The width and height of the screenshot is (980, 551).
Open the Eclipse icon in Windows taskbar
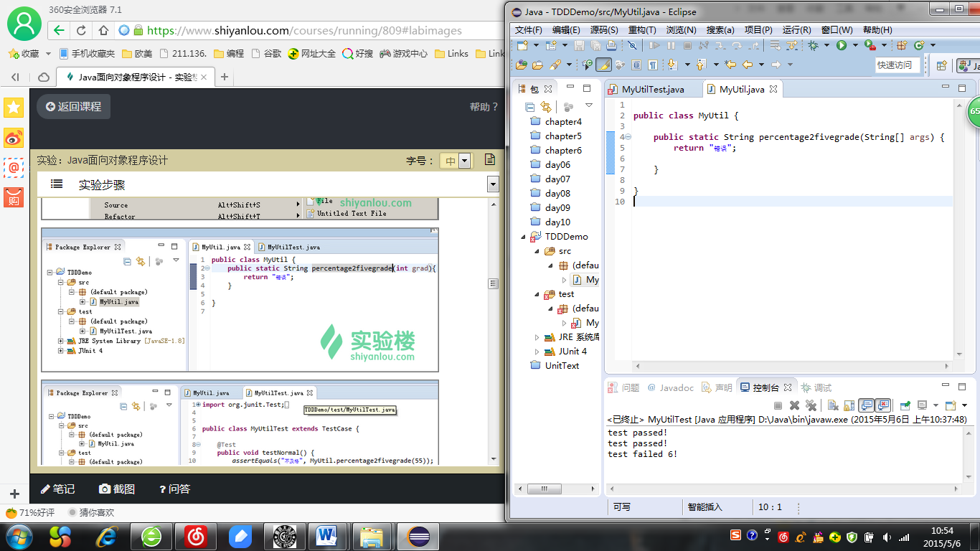[x=419, y=536]
